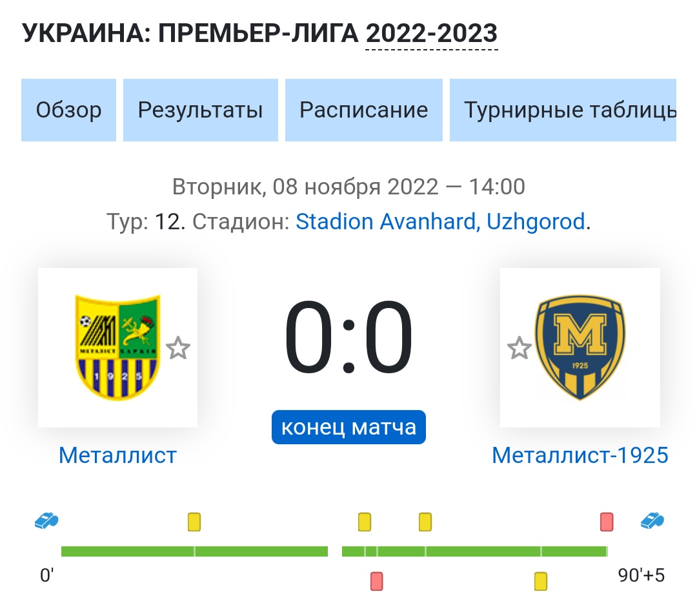
Task: Click the red card below the timeline
Action: (x=376, y=581)
